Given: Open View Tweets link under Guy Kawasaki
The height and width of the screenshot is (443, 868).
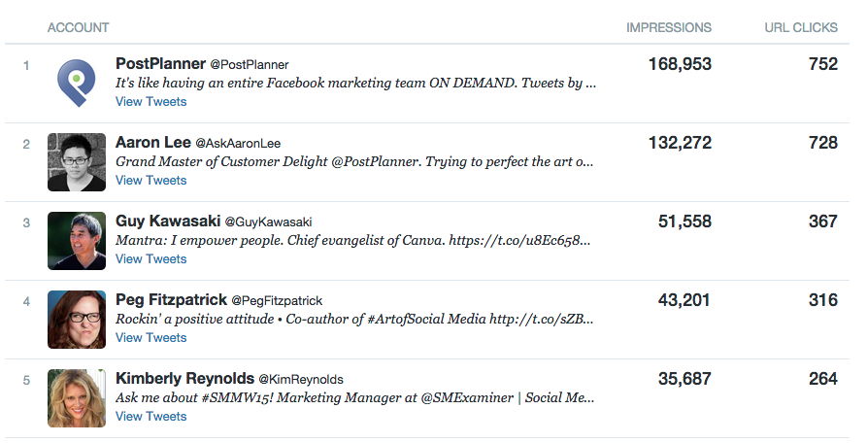Looking at the screenshot, I should pyautogui.click(x=150, y=259).
